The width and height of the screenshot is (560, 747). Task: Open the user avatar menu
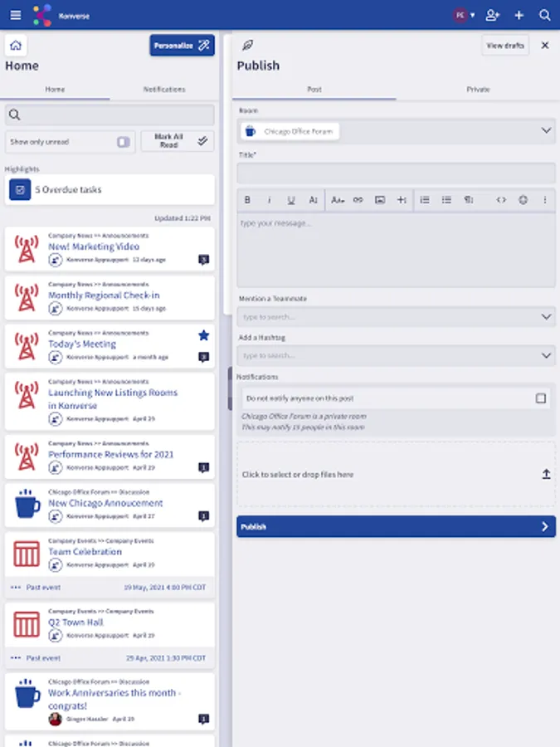coord(463,15)
